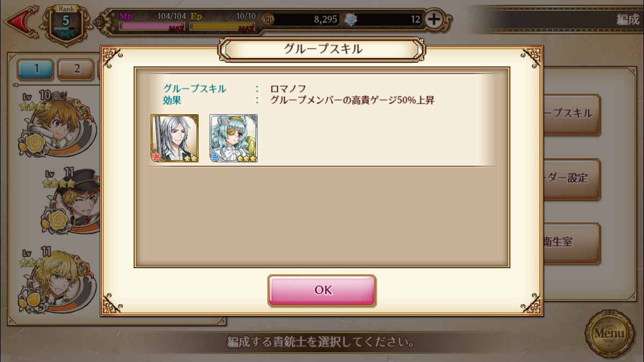644x362 pixels.
Task: Click the pink Mp gauge bar
Action: point(153,26)
